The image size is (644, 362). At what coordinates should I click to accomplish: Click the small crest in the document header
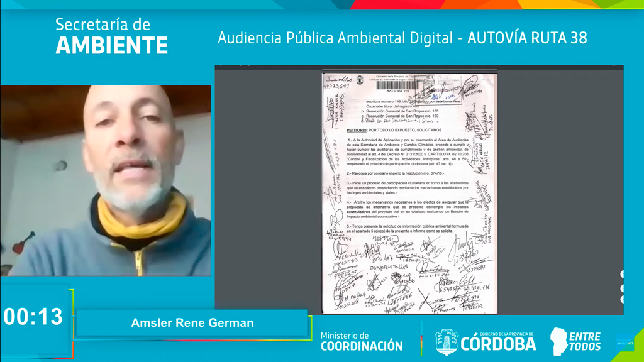click(360, 80)
